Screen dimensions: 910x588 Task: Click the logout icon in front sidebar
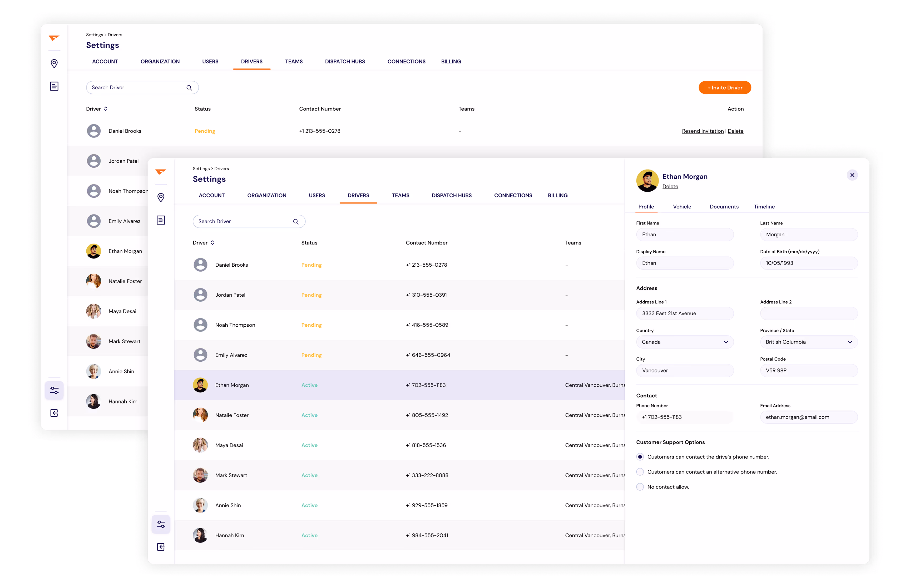(x=161, y=547)
